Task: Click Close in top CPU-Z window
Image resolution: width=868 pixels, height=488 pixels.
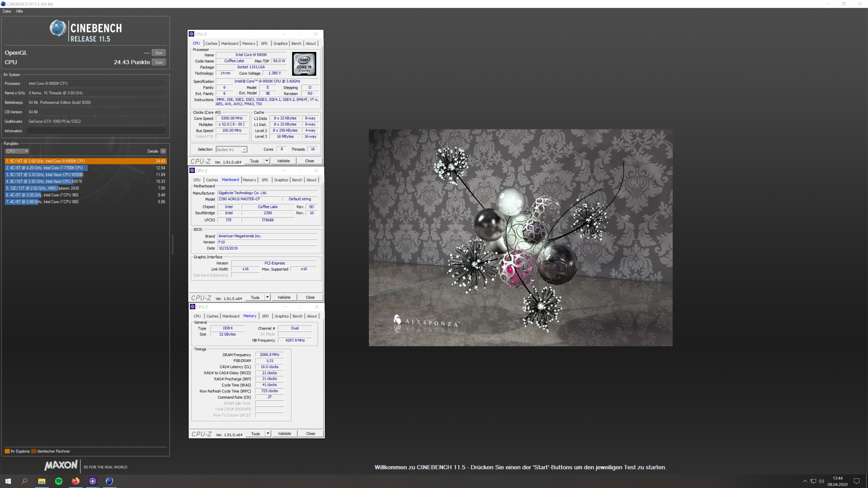Action: tap(309, 161)
